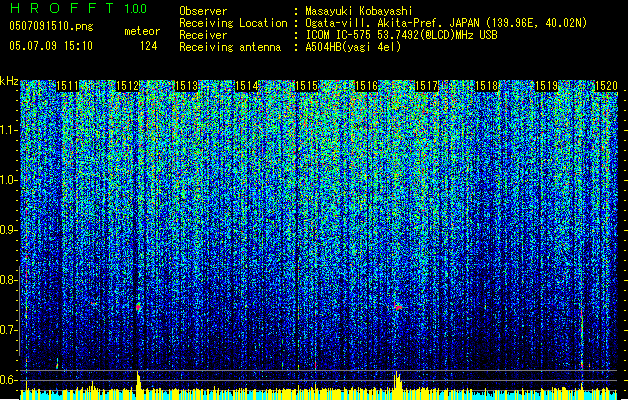Click the date stamp 05.07.09 15:10
The image size is (629, 400).
click(x=51, y=46)
